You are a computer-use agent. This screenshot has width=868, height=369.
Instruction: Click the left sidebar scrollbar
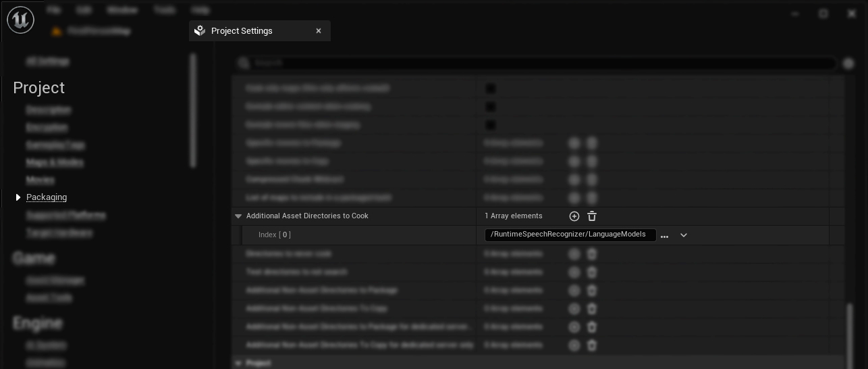point(193,109)
